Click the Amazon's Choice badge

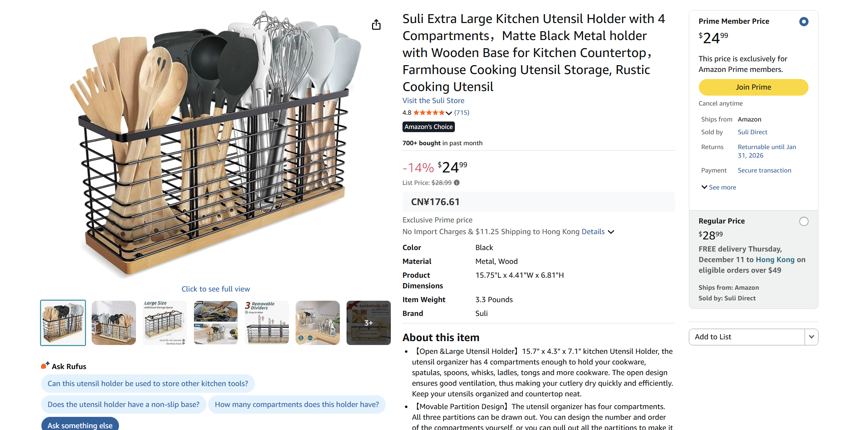(428, 126)
